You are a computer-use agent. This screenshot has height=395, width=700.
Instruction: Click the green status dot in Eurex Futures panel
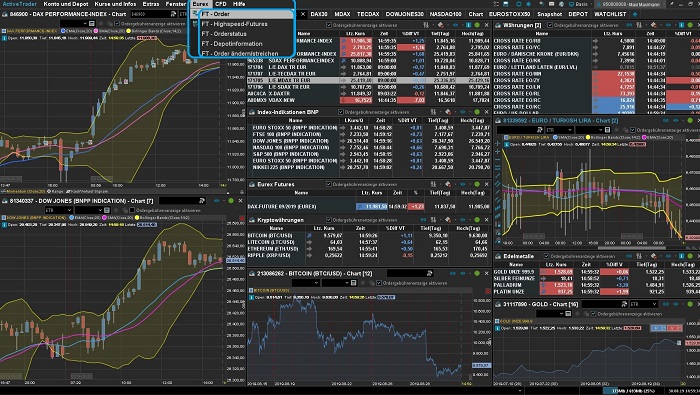(x=477, y=184)
